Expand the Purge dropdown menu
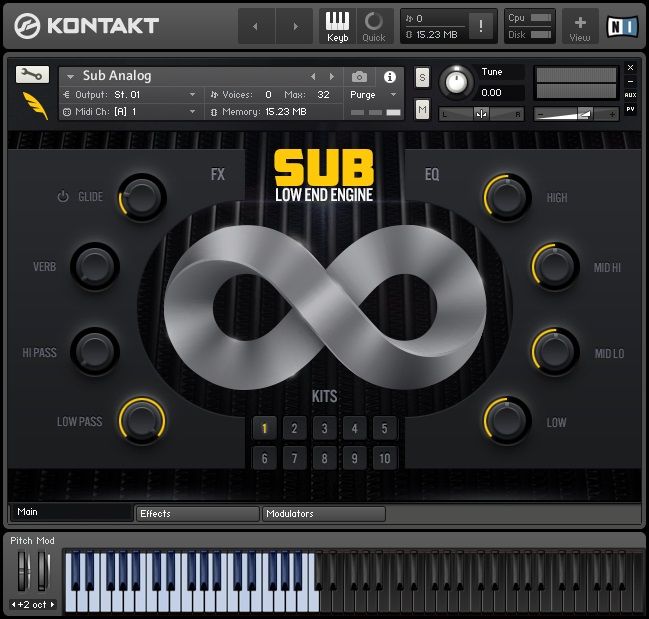Viewport: 649px width, 619px height. click(x=373, y=94)
